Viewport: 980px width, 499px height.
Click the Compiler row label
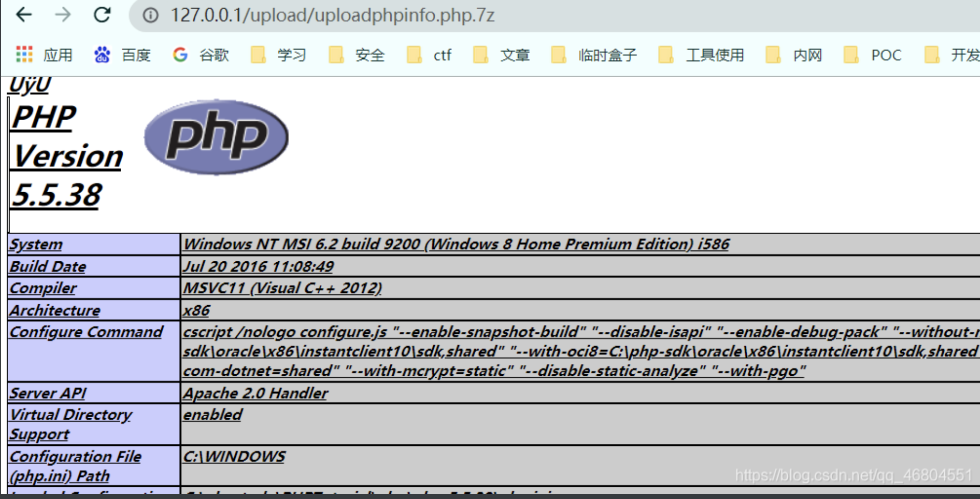tap(43, 288)
